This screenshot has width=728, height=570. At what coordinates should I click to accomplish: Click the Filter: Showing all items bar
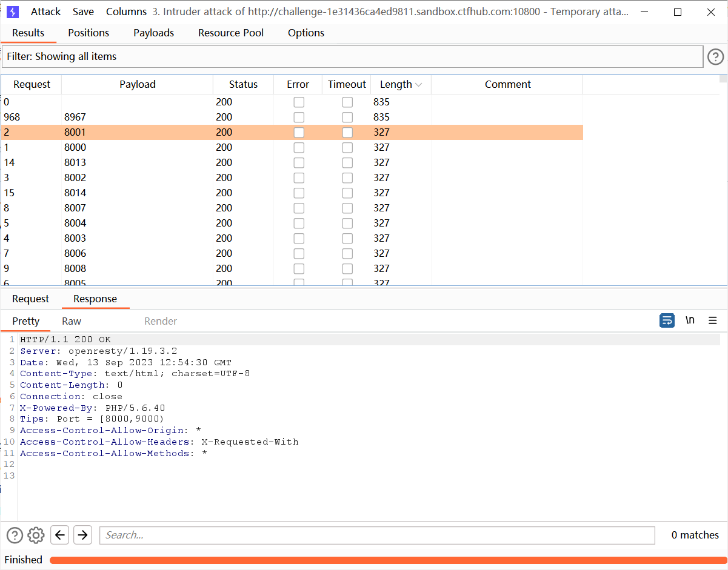(x=352, y=56)
